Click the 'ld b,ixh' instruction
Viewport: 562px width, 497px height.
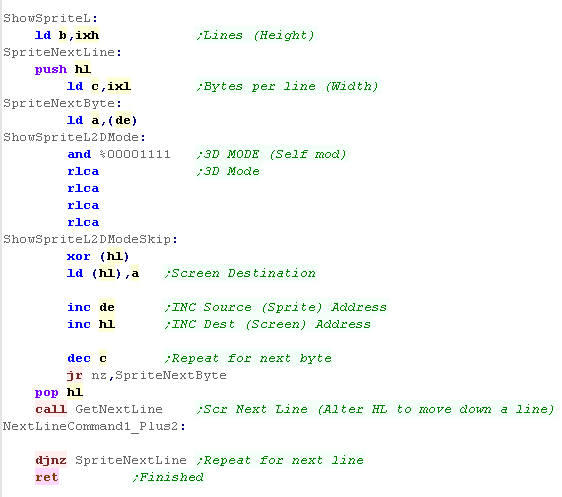(x=67, y=35)
